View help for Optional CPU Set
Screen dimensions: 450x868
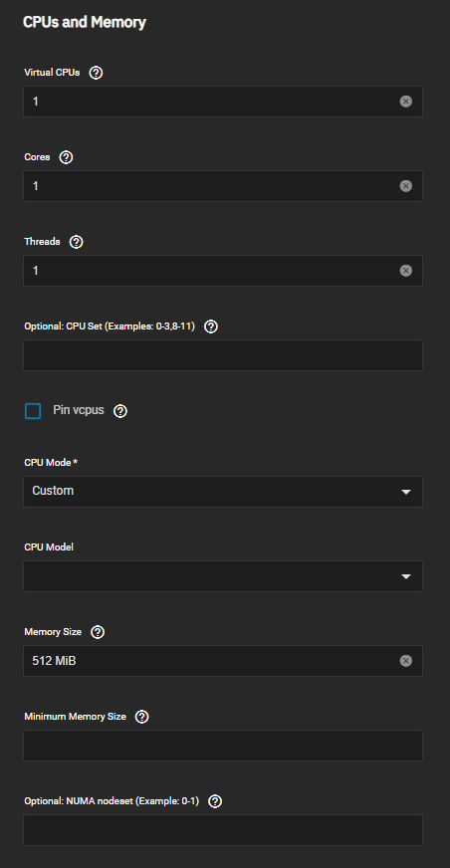[x=211, y=326]
